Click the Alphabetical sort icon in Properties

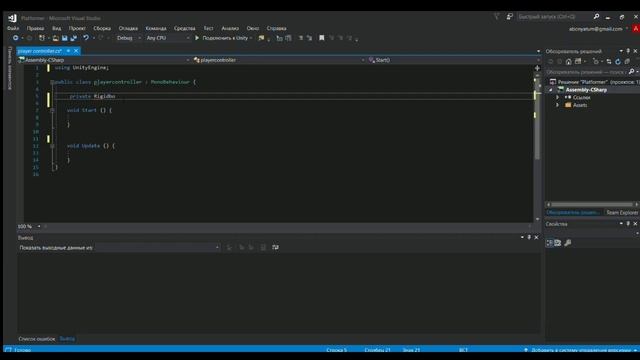(558, 243)
